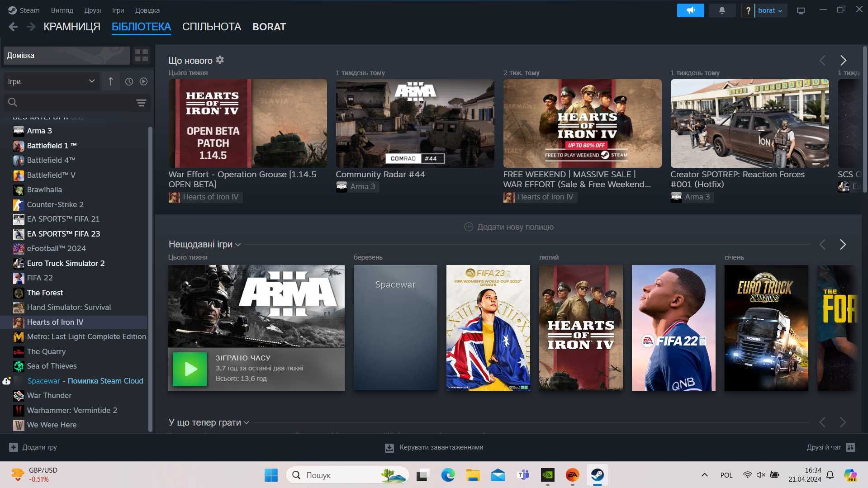Click the Metro: Last Light list icon
Screen dimensions: 868x488
[x=19, y=337]
